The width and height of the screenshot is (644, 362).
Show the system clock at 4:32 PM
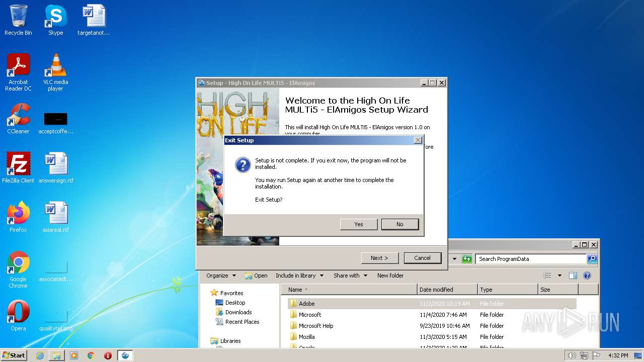618,355
